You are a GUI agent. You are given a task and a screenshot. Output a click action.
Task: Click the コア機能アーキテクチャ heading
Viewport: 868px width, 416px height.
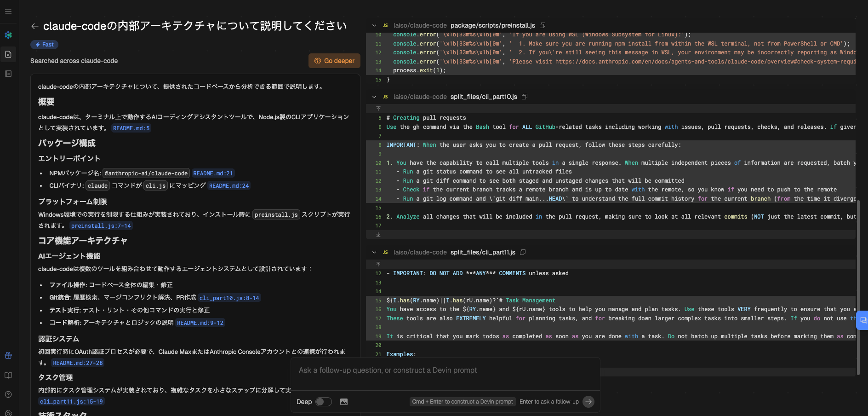click(x=83, y=241)
